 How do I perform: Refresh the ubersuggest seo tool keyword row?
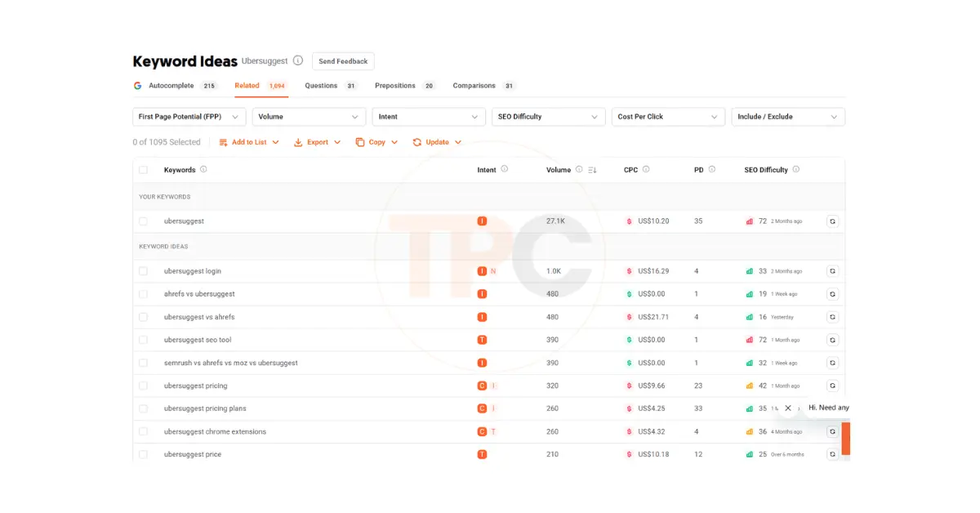[x=832, y=340]
